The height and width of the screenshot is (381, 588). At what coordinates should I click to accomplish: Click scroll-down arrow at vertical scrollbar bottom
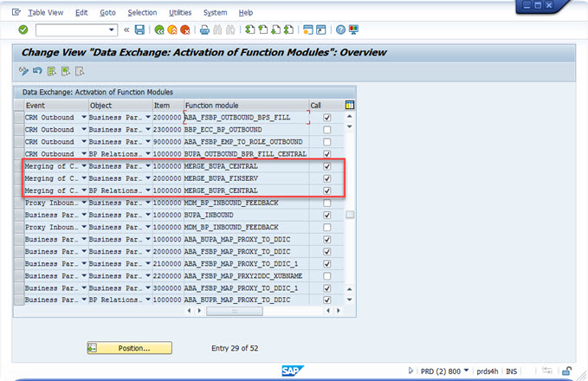pos(350,300)
